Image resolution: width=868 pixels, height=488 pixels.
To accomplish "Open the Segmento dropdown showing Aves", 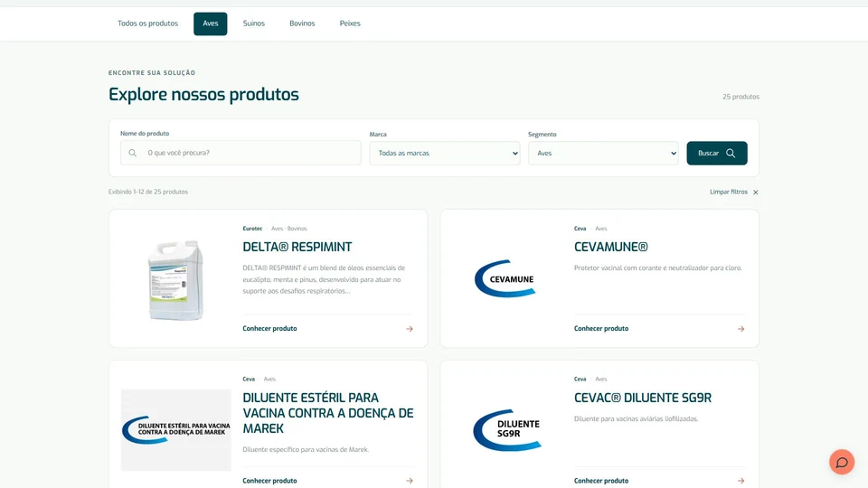I will (603, 154).
